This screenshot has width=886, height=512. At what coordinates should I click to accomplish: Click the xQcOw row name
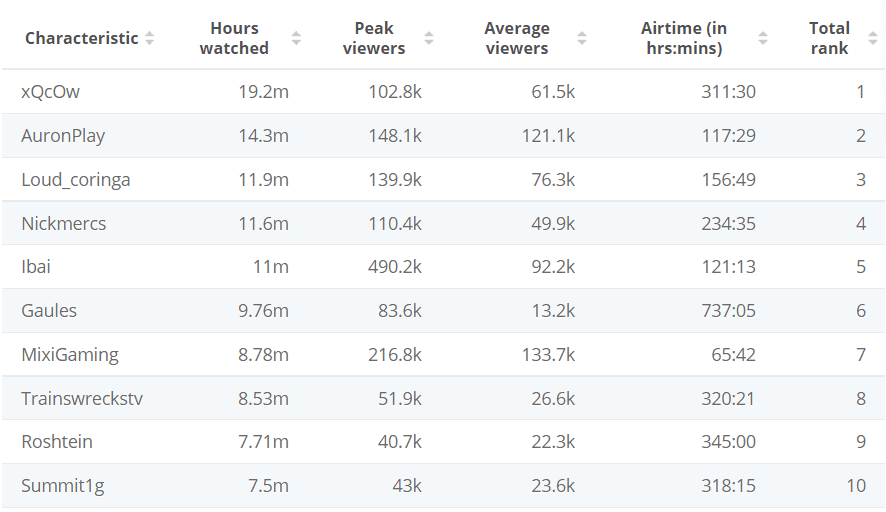(50, 92)
